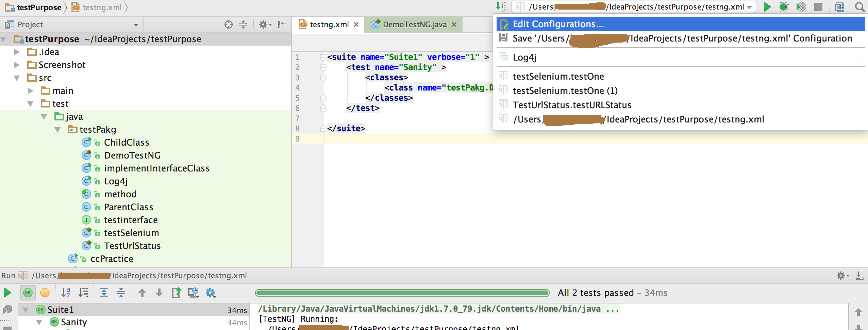Toggle sort tests alphabetically
This screenshot has width=868, height=330.
click(x=66, y=293)
